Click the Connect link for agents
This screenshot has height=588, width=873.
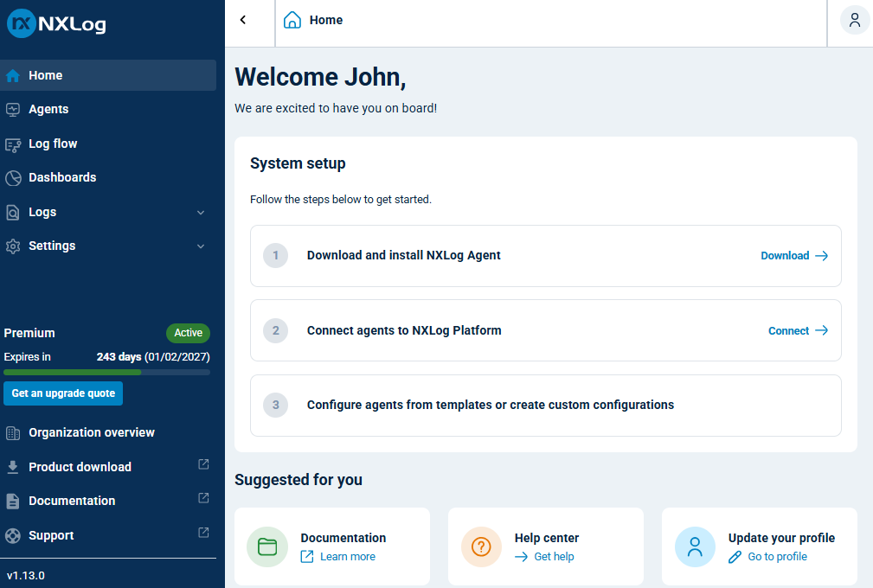click(x=799, y=330)
